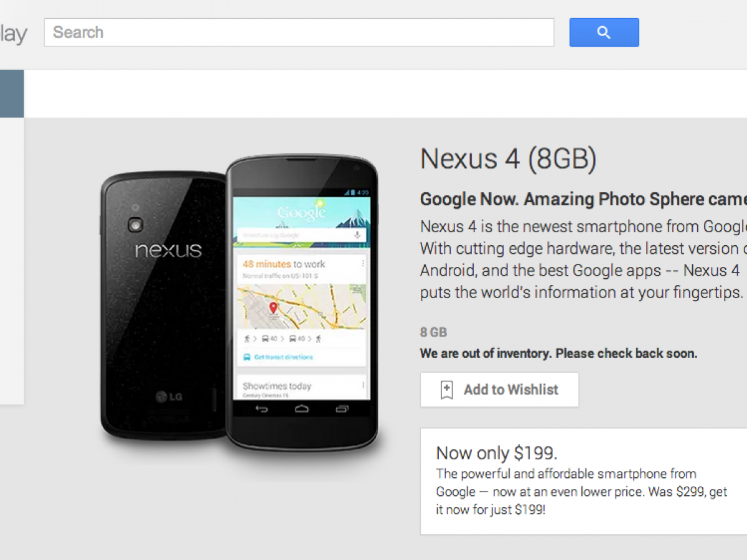
Task: Click the Nexus 4 (8GB) product title
Action: click(509, 159)
